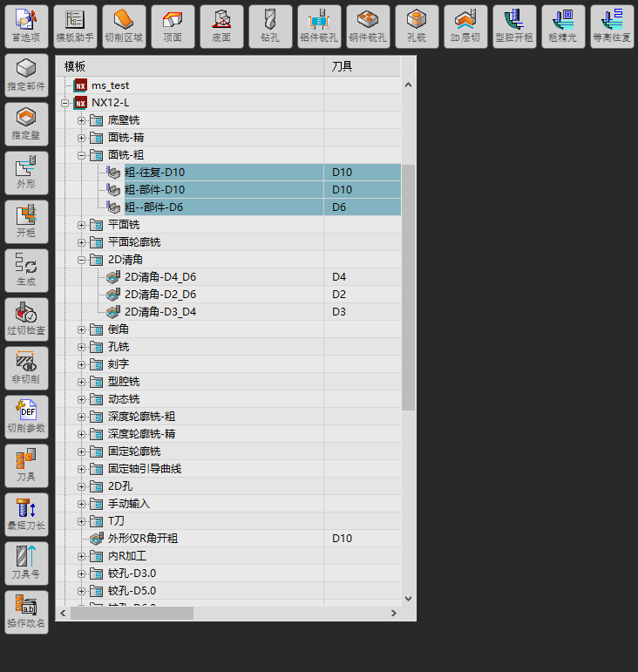Viewport: 638px width, 672px height.
Task: Select the 钻孔 drilling tool
Action: [270, 26]
